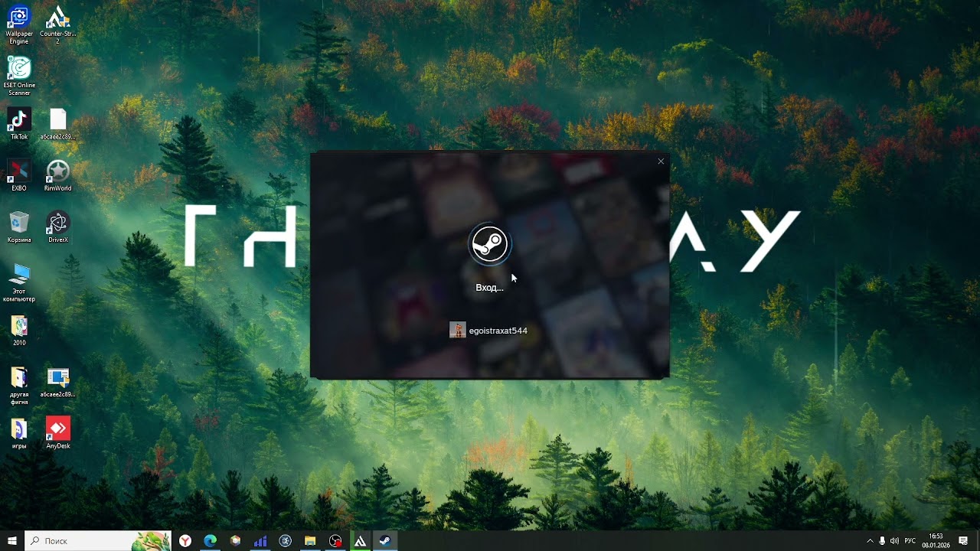Viewport: 980px width, 551px height.
Task: Open the игры folder
Action: tap(19, 433)
